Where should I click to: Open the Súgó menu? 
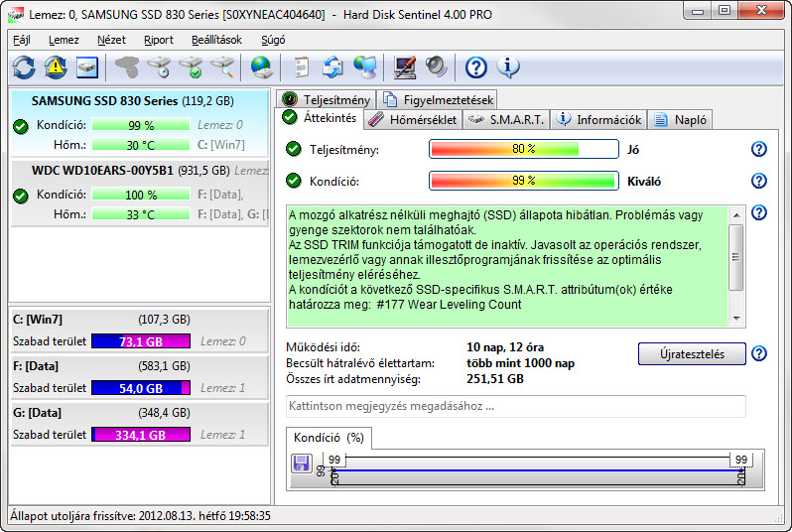273,40
